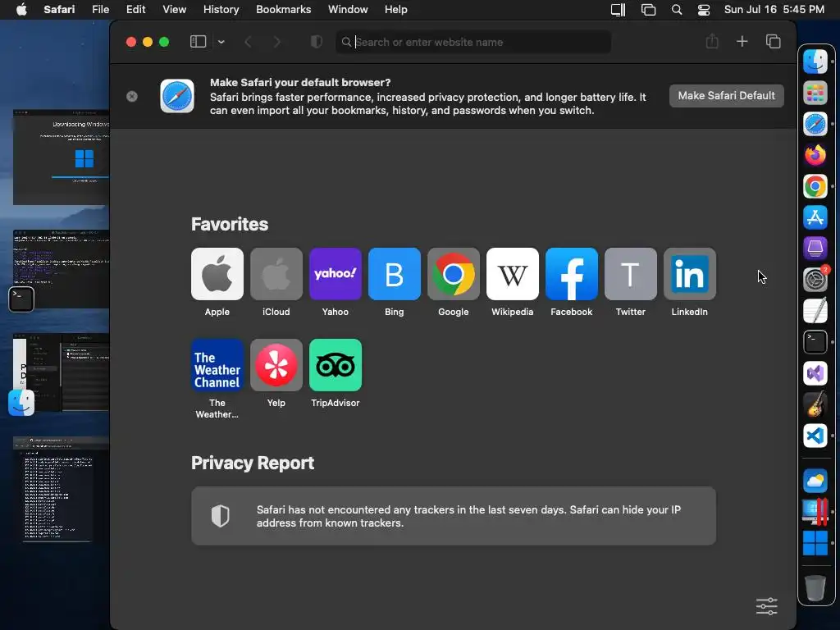Open the Wikipedia favorite tile
Image resolution: width=840 pixels, height=630 pixels.
click(512, 274)
